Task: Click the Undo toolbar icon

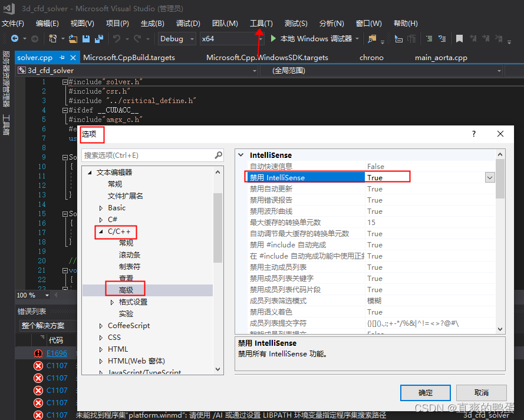Action: (117, 39)
